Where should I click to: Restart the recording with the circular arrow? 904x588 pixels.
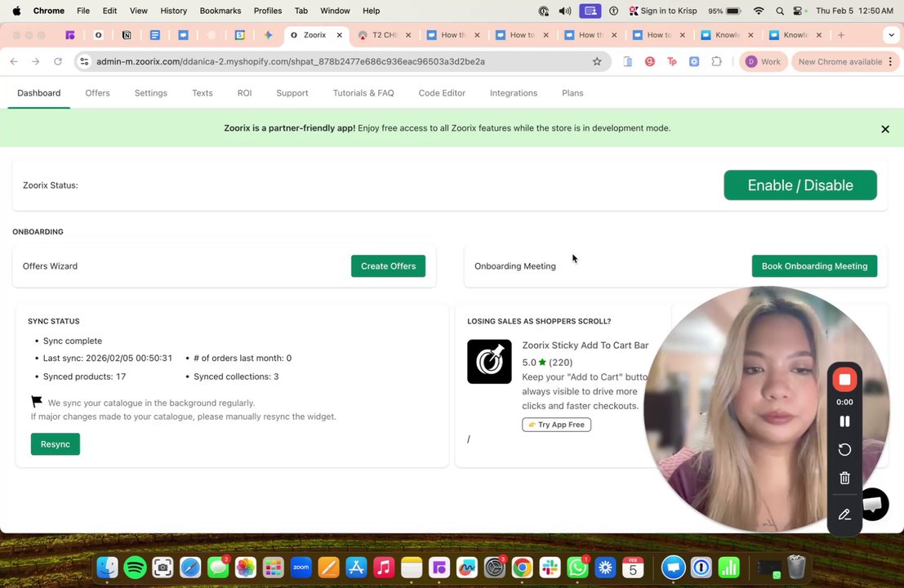[844, 449]
